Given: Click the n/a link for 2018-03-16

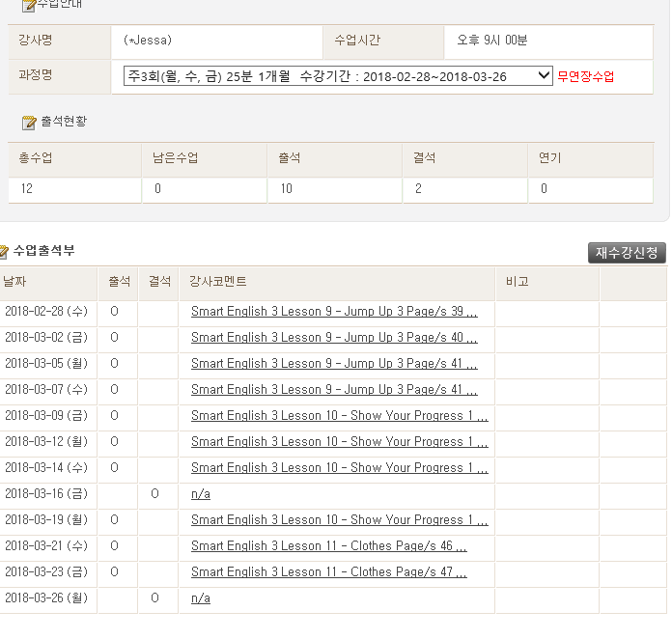Looking at the screenshot, I should click(x=200, y=494).
